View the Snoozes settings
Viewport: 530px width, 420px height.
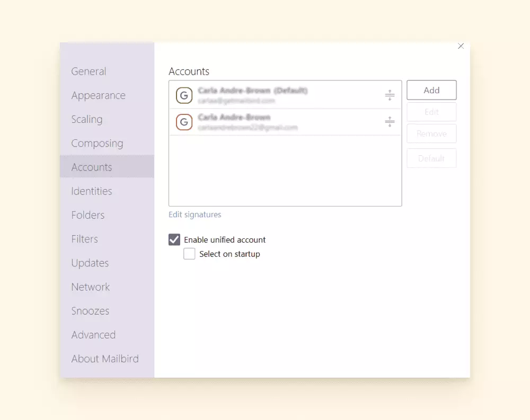coord(90,311)
